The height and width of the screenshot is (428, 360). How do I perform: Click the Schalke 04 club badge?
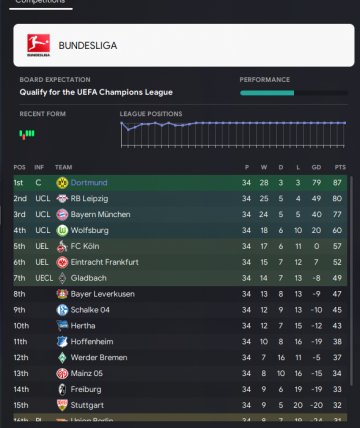pyautogui.click(x=62, y=310)
